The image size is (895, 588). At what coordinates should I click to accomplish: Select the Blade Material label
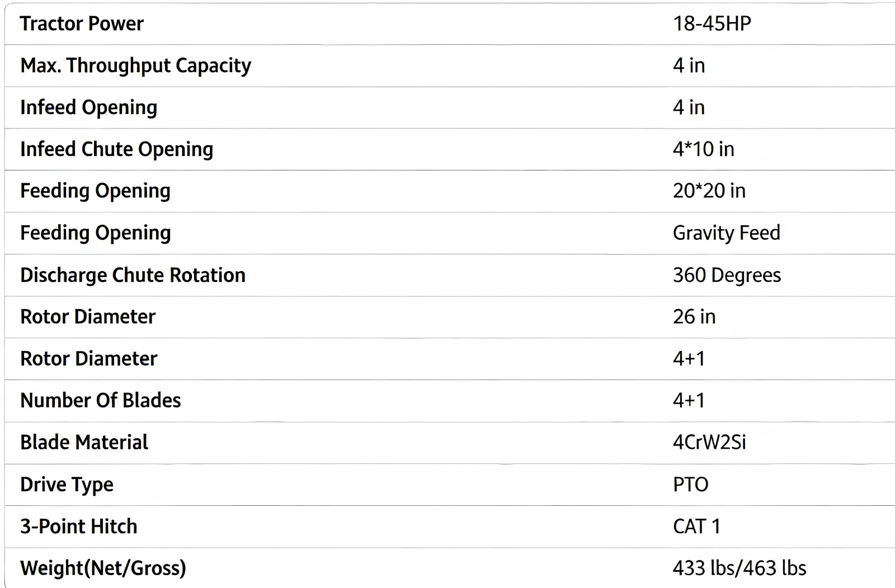(x=84, y=442)
